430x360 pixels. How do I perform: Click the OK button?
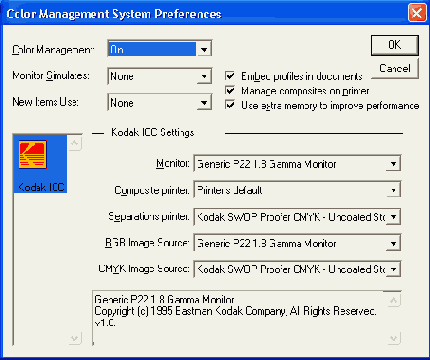395,45
